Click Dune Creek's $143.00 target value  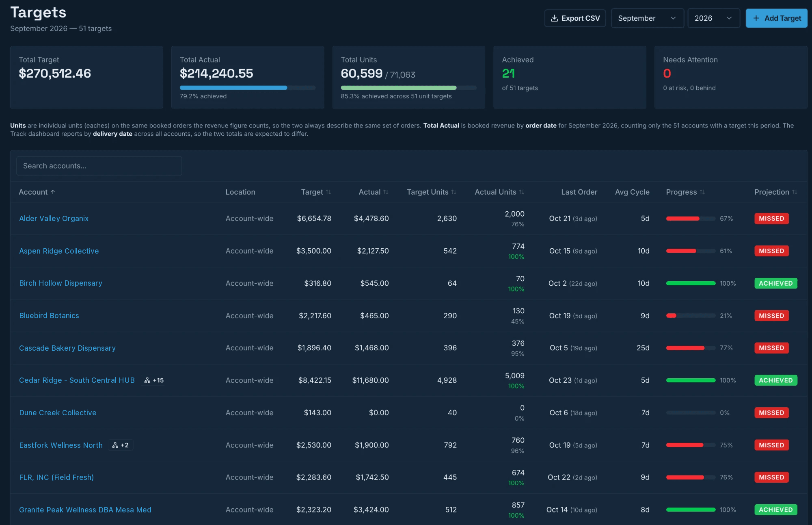click(x=317, y=413)
